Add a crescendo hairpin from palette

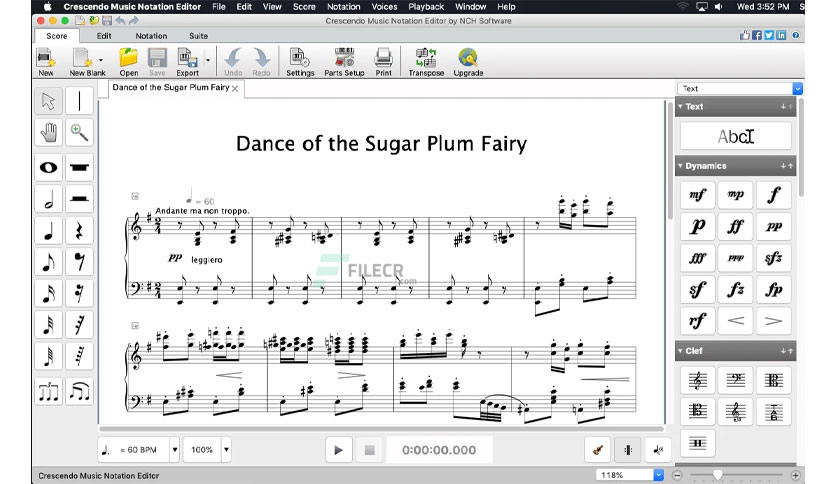click(x=735, y=321)
